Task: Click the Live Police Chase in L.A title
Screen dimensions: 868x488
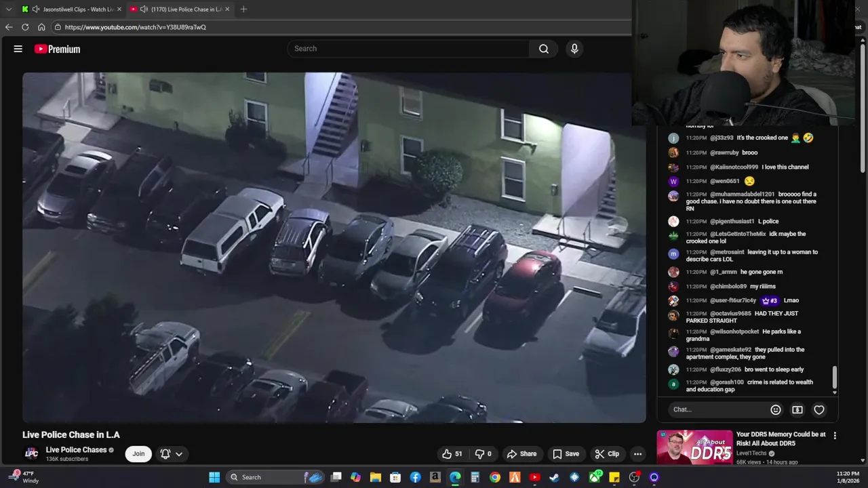Action: pos(71,435)
